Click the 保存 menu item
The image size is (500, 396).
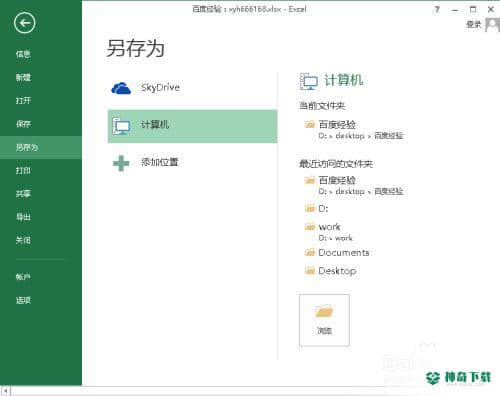[x=23, y=124]
